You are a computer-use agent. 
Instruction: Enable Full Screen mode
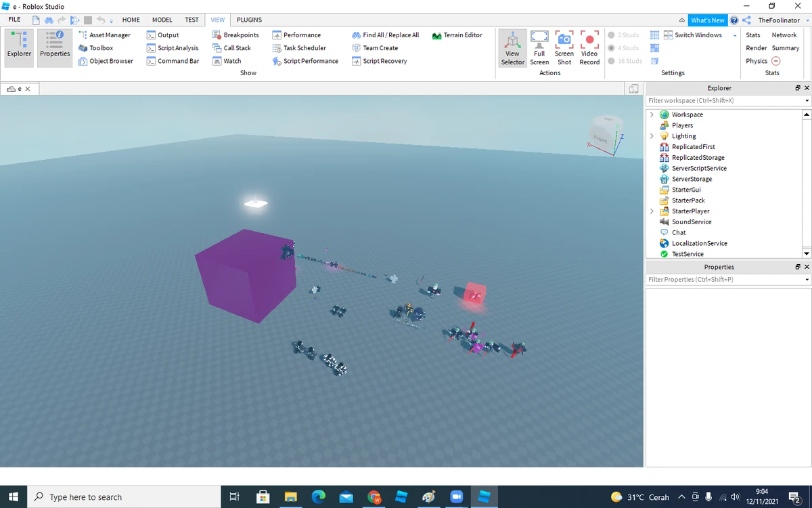tap(539, 47)
